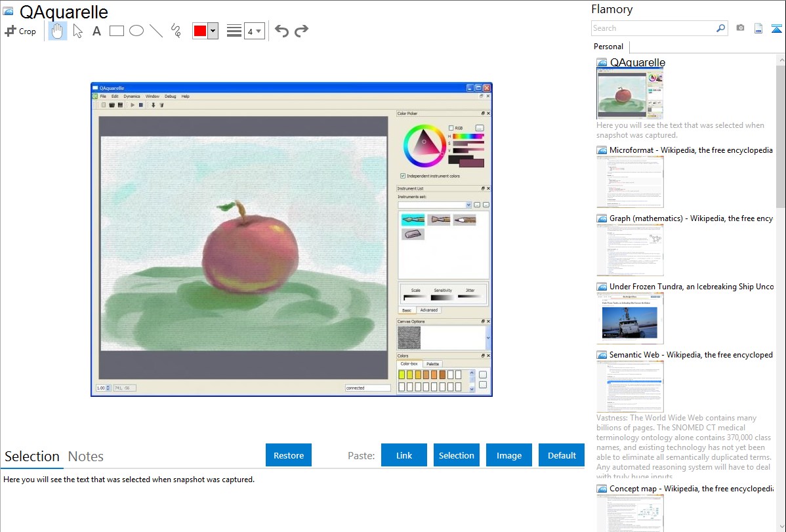786x532 pixels.
Task: Switch to the Notes tab
Action: tap(86, 457)
